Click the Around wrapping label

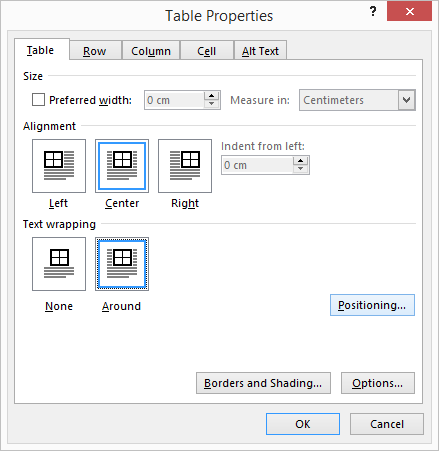point(121,306)
